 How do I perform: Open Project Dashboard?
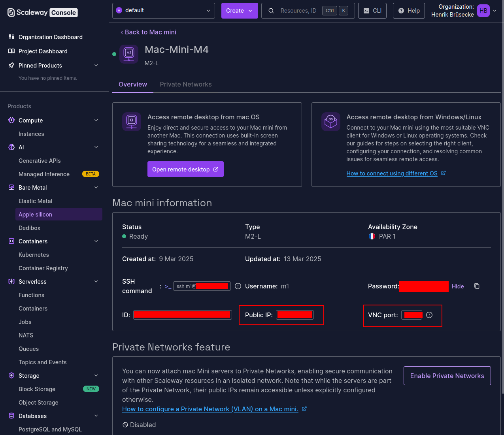[43, 51]
